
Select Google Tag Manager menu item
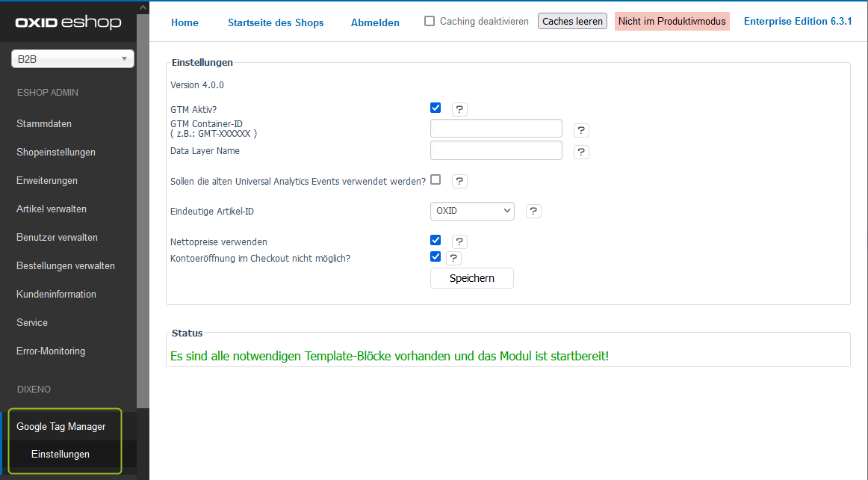(61, 426)
